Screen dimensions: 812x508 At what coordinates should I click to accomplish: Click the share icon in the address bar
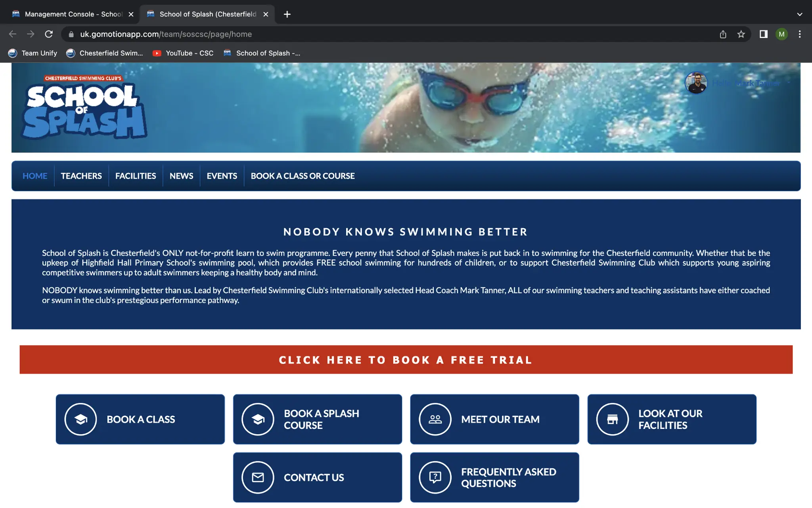pyautogui.click(x=723, y=34)
